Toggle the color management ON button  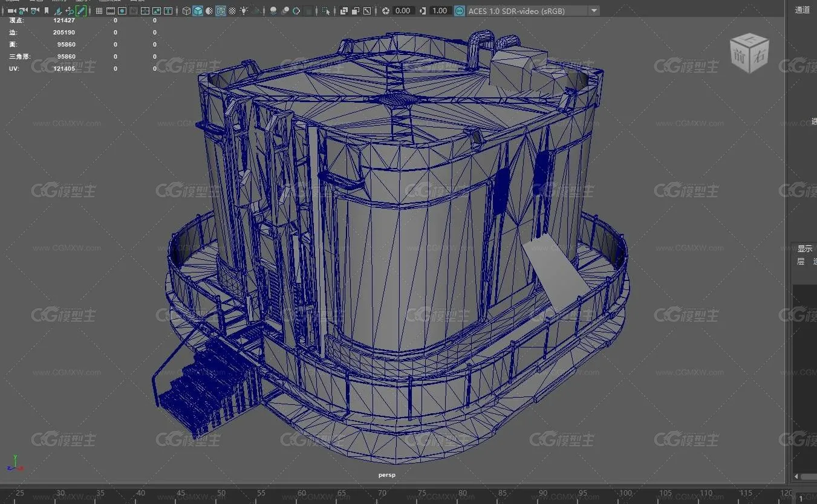(460, 11)
